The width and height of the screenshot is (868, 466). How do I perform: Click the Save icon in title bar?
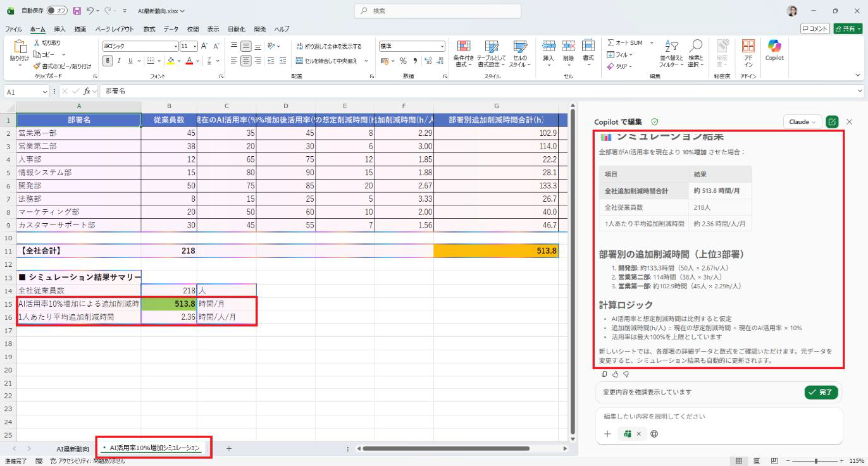tap(77, 11)
